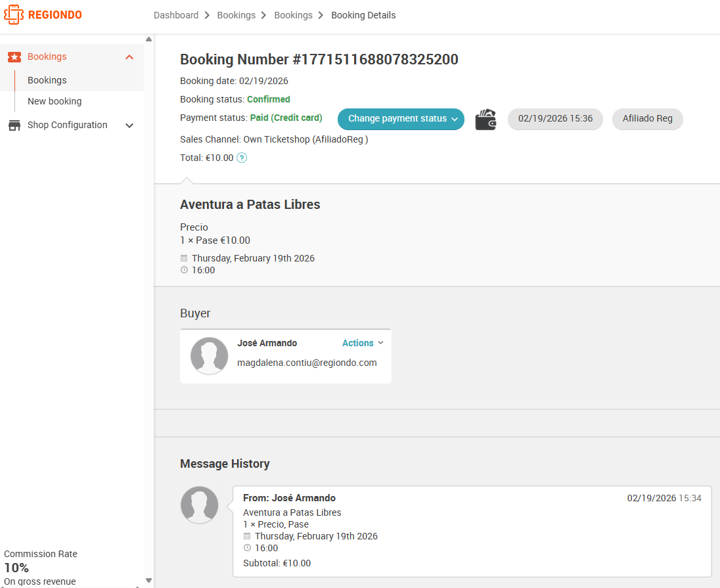Click 'Subtotal: €10.00' in message

click(x=277, y=563)
